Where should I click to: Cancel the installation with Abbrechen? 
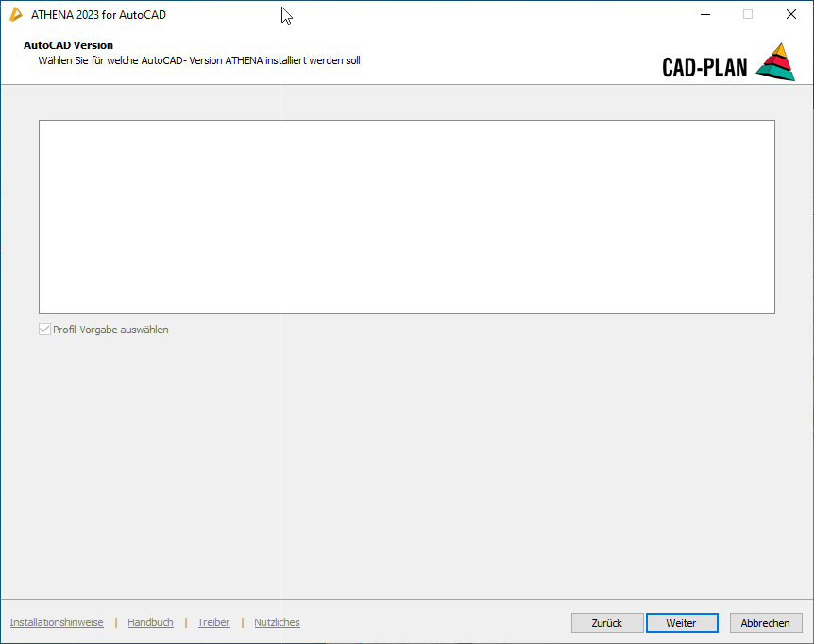pyautogui.click(x=766, y=622)
